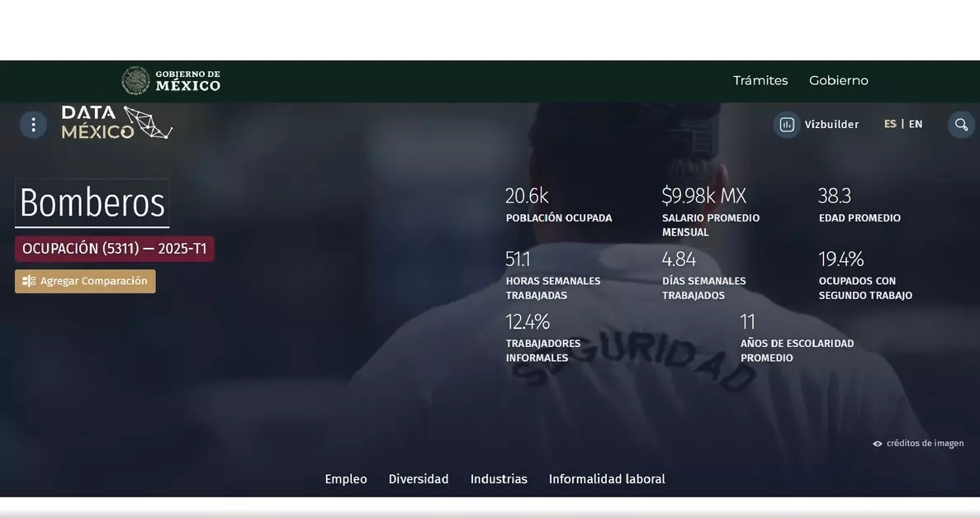Click the Bomberos title
Screen dimensions: 980x518
(x=92, y=203)
